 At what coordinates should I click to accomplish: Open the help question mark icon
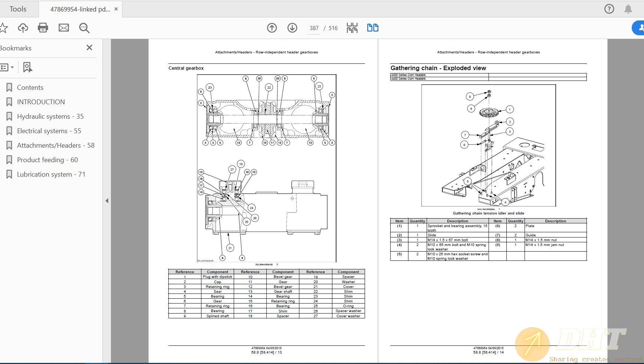click(609, 9)
